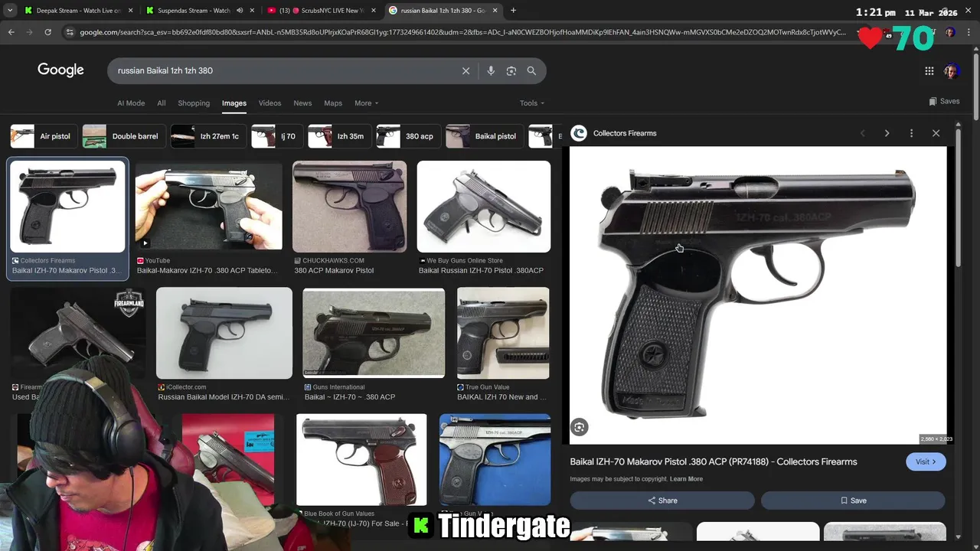This screenshot has height=551, width=980.
Task: Open Learn More copyright link
Action: click(686, 479)
